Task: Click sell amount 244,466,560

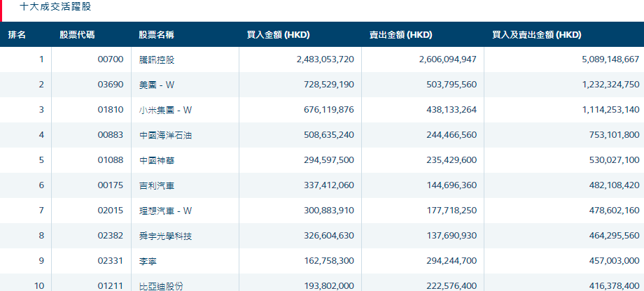Action: pyautogui.click(x=451, y=135)
